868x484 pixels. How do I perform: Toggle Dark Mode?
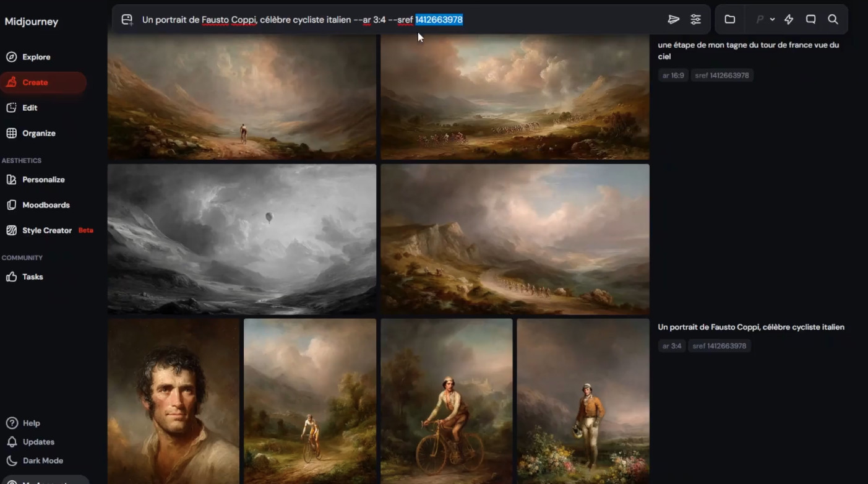[42, 460]
